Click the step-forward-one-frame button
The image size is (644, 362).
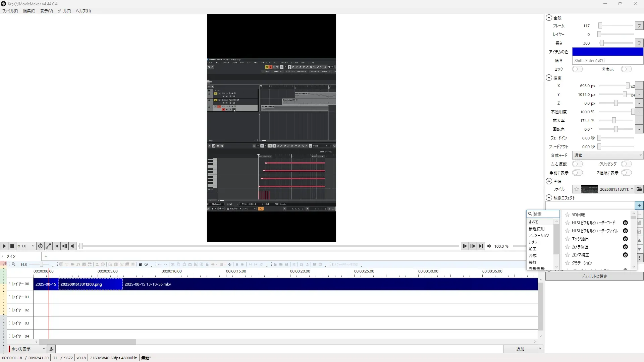(x=465, y=246)
